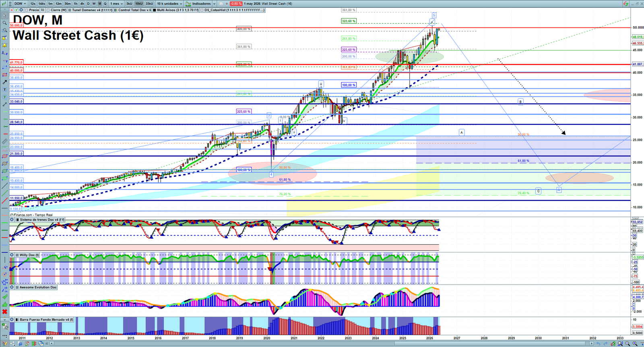Select the zoom area rectangle tool
Image resolution: width=644 pixels, height=347 pixels.
tap(5, 30)
